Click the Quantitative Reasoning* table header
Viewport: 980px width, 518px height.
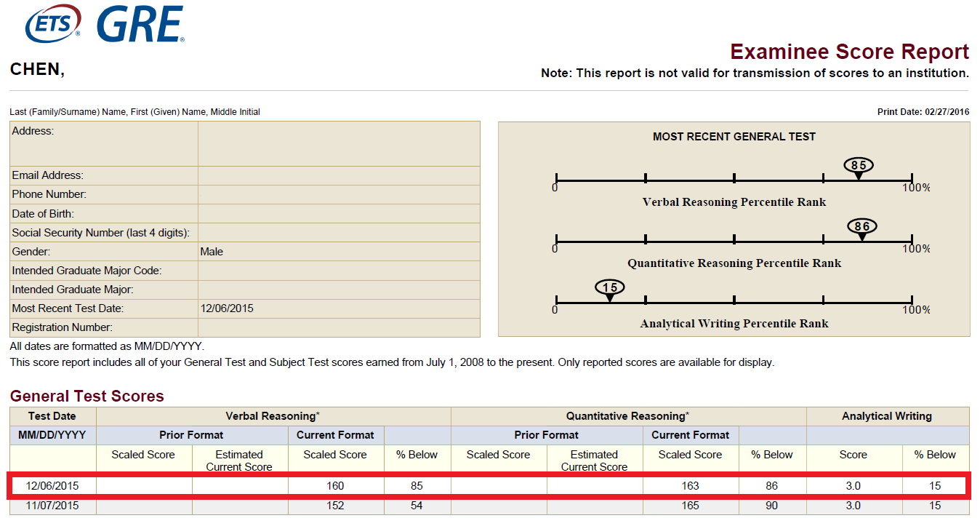[x=627, y=416]
